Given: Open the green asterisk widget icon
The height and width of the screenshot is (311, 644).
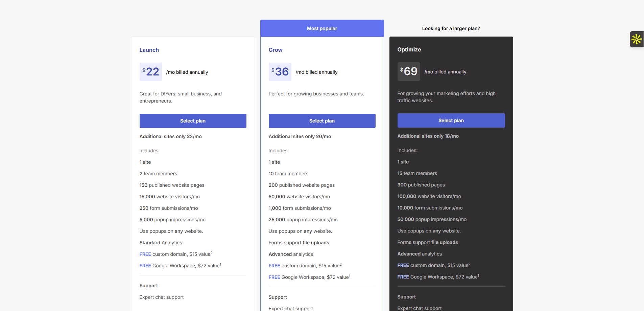Looking at the screenshot, I should [x=637, y=39].
